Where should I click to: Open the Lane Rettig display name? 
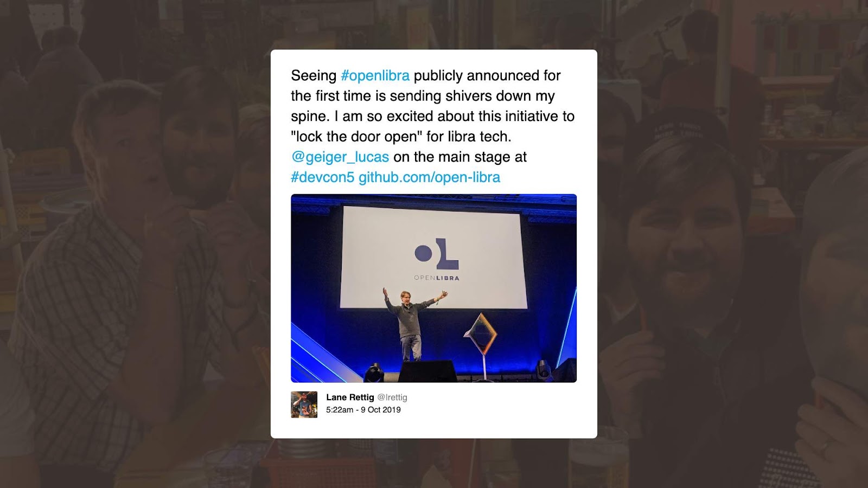point(350,397)
